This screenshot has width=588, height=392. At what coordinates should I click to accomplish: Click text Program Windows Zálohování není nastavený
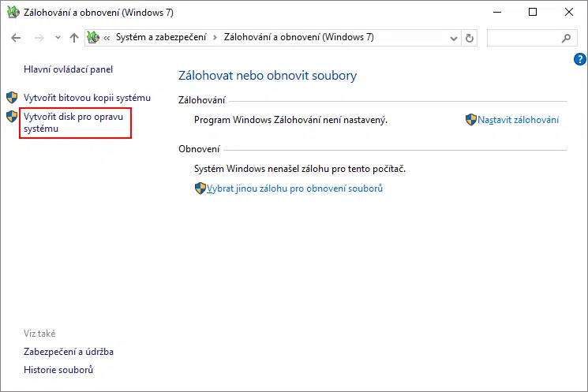(290, 120)
